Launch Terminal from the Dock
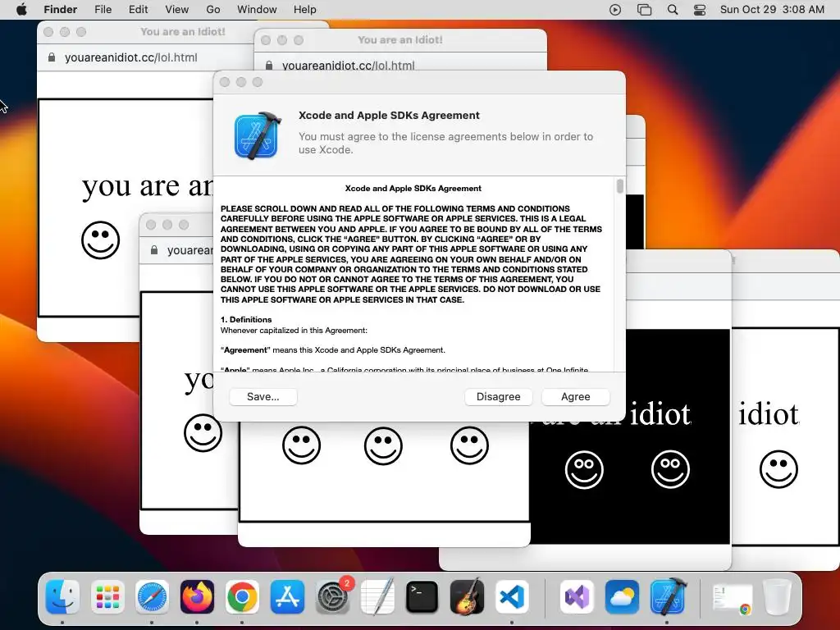Image resolution: width=840 pixels, height=630 pixels. tap(422, 597)
